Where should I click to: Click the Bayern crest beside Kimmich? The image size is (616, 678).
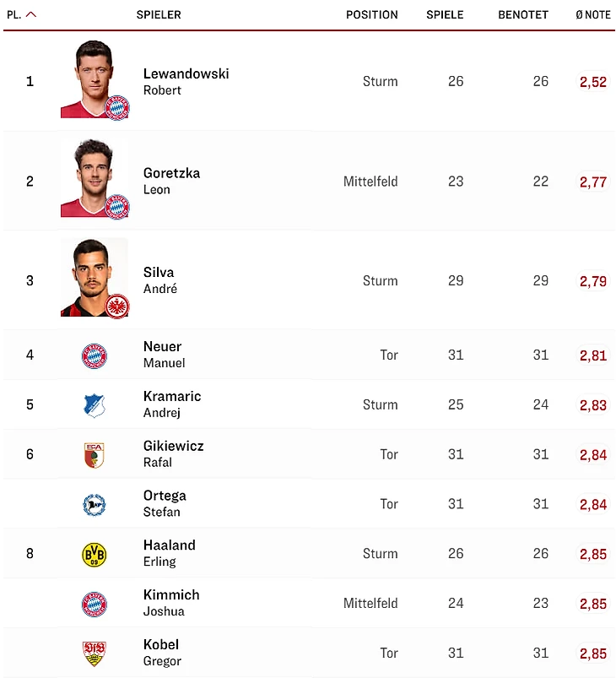tap(95, 604)
